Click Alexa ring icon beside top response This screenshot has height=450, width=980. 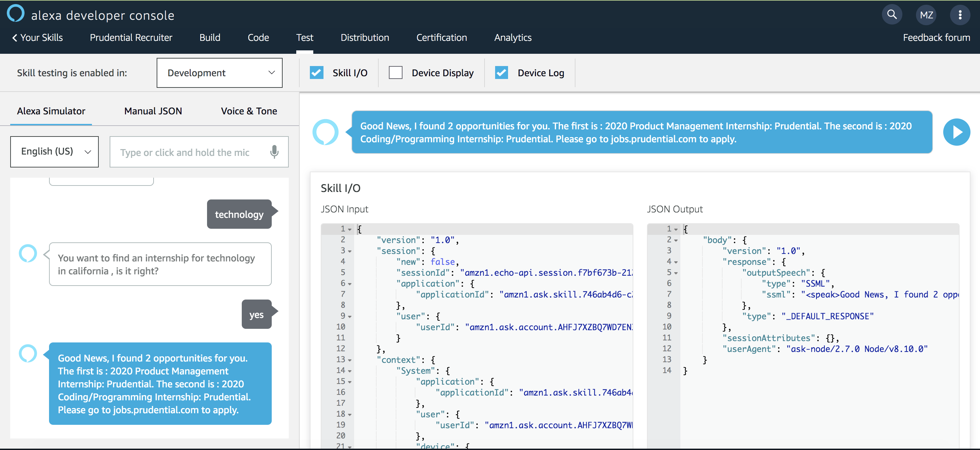325,132
